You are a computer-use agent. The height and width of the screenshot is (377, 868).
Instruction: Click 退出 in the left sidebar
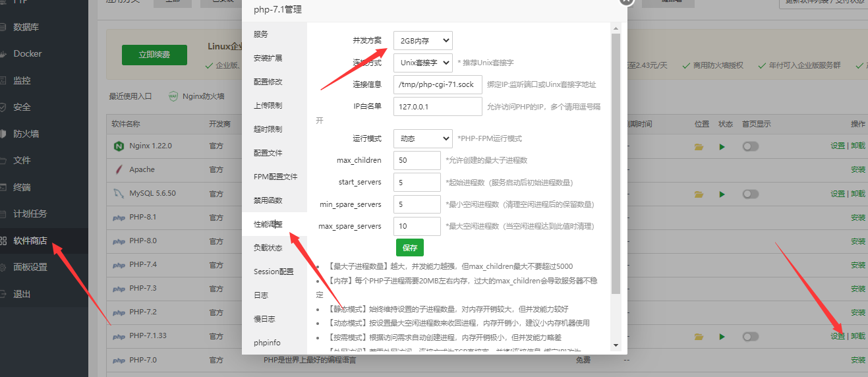pos(22,294)
